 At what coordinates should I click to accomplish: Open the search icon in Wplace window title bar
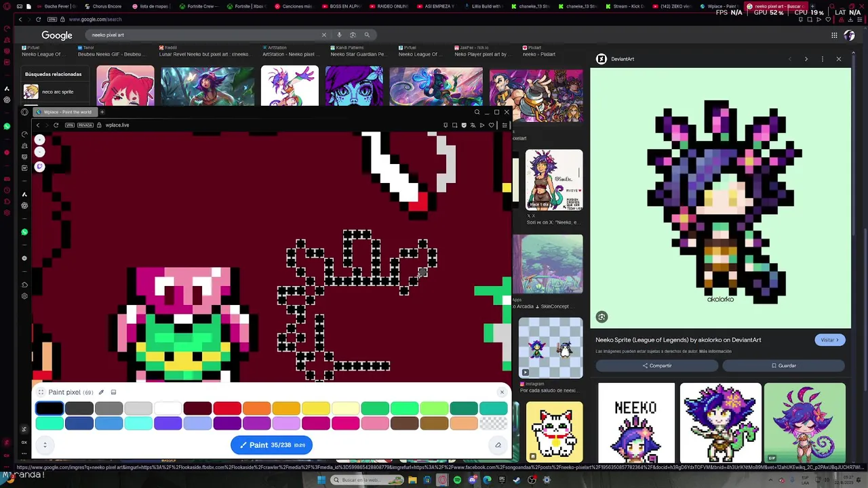pyautogui.click(x=477, y=112)
